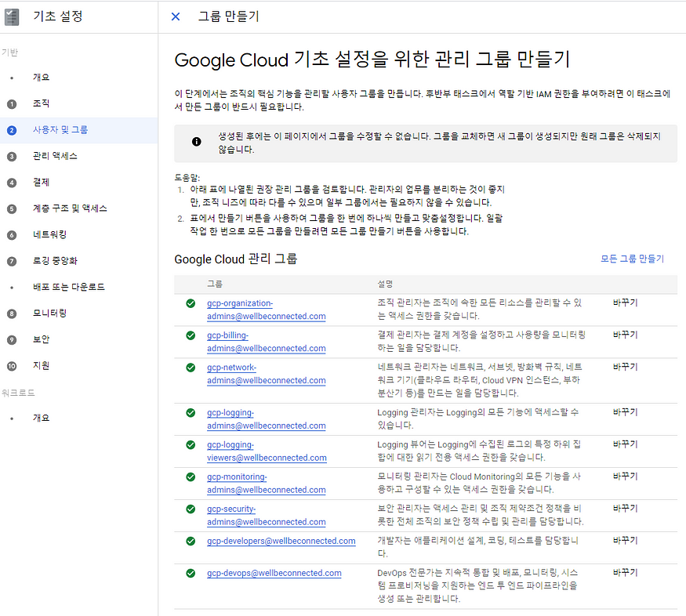Navigate to the 결제 step

pyautogui.click(x=41, y=183)
